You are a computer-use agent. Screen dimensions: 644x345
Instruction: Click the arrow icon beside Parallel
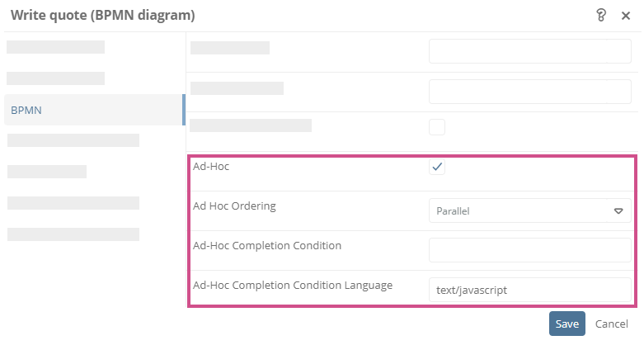(618, 211)
